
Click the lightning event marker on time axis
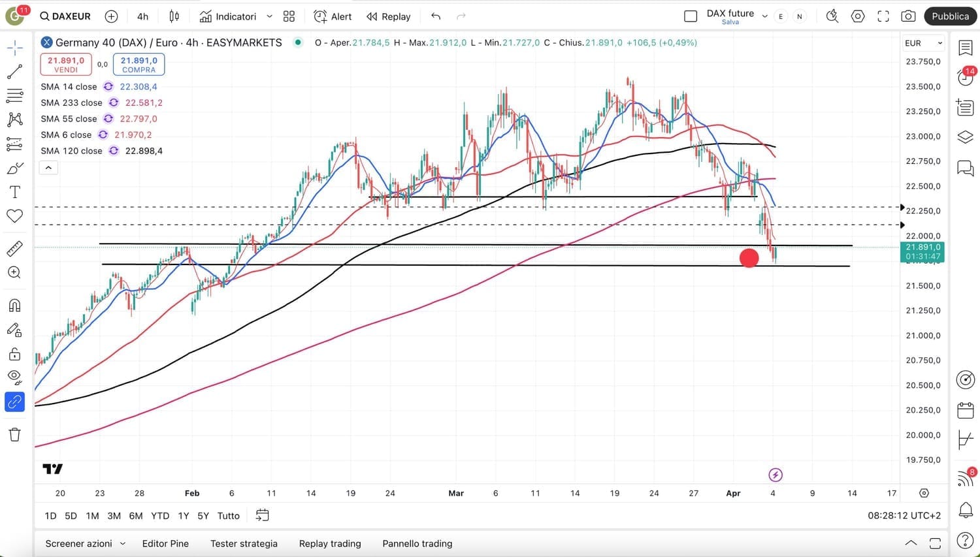pyautogui.click(x=776, y=475)
